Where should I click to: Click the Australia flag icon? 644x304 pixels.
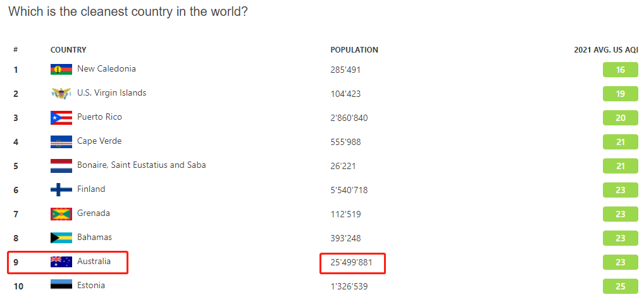click(61, 262)
